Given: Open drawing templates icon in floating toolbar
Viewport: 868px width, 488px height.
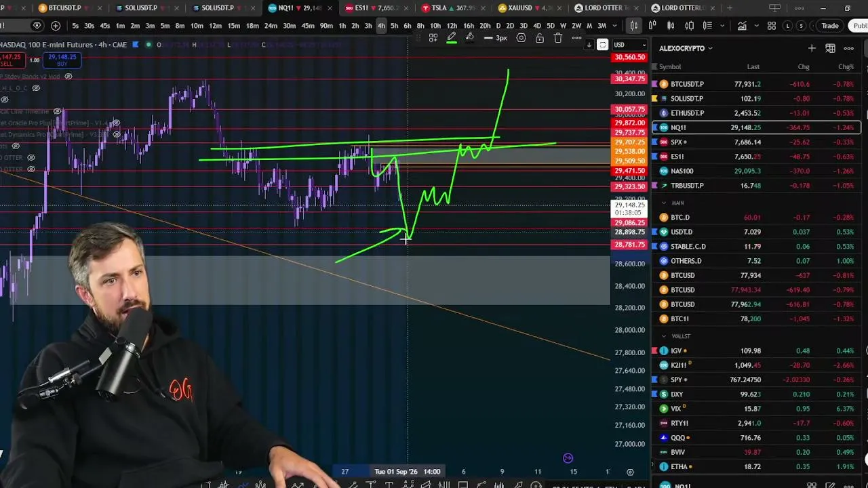Looking at the screenshot, I should point(433,38).
